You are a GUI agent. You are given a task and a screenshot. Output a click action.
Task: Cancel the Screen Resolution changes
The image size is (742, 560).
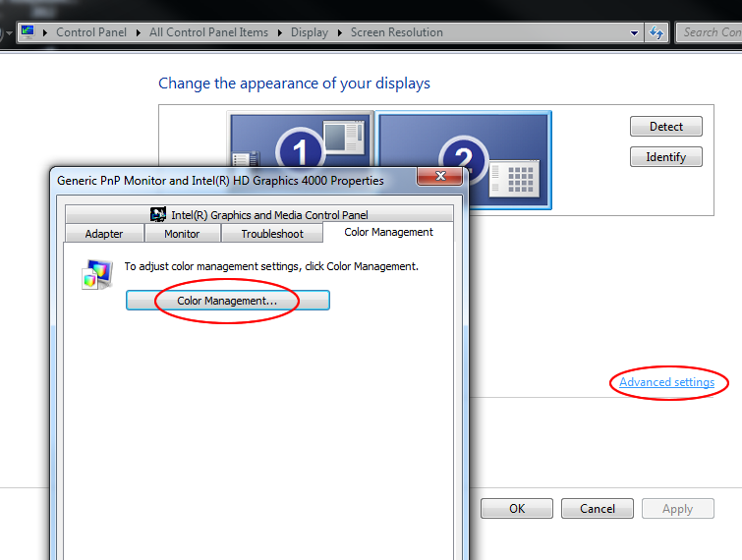pyautogui.click(x=598, y=509)
